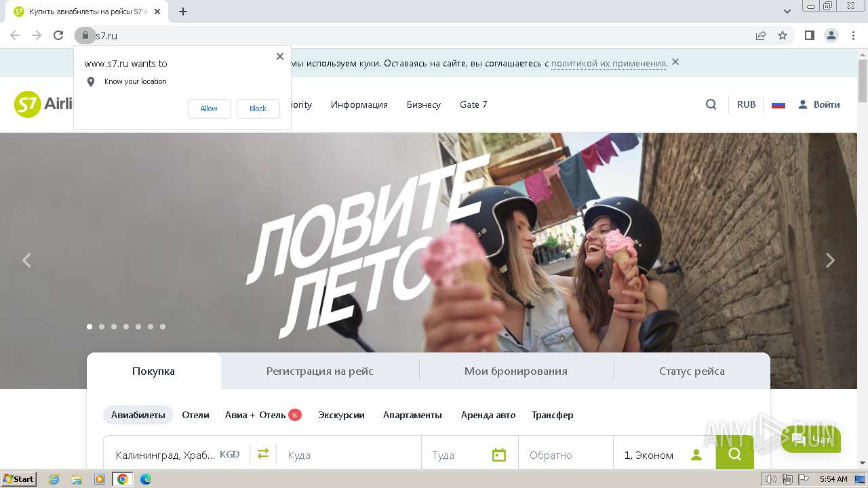Open Chrome from the taskbar
868x488 pixels.
[x=123, y=479]
